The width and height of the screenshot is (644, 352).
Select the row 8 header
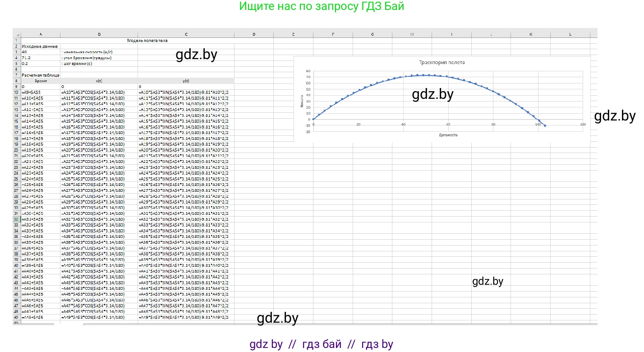coord(17,80)
